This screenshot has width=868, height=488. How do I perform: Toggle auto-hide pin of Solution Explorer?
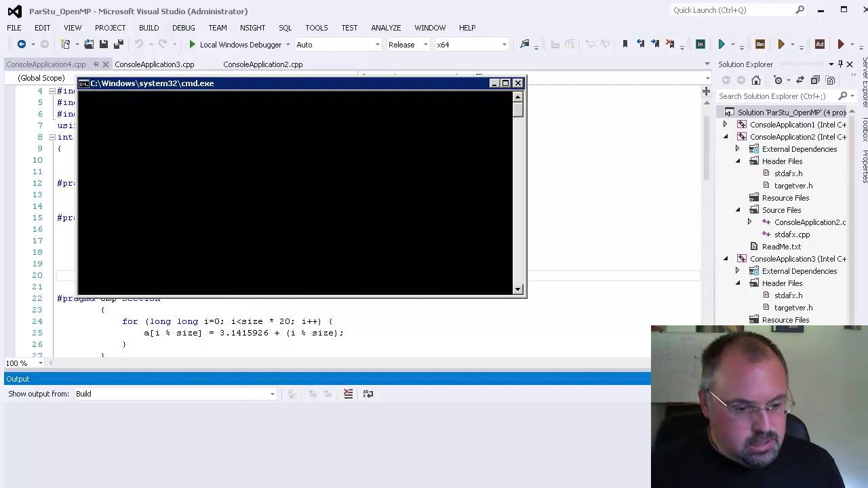pyautogui.click(x=840, y=64)
